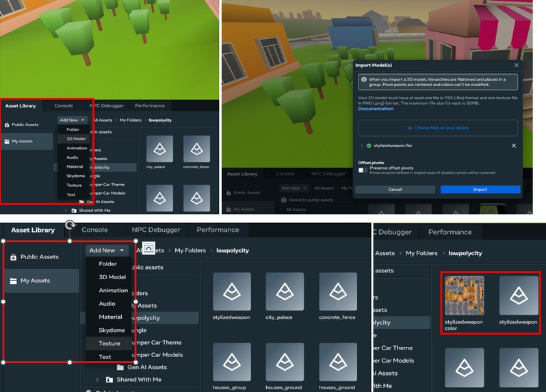Click lowpolycity breadcrumb in the enlarged view
The height and width of the screenshot is (392, 546).
[233, 250]
